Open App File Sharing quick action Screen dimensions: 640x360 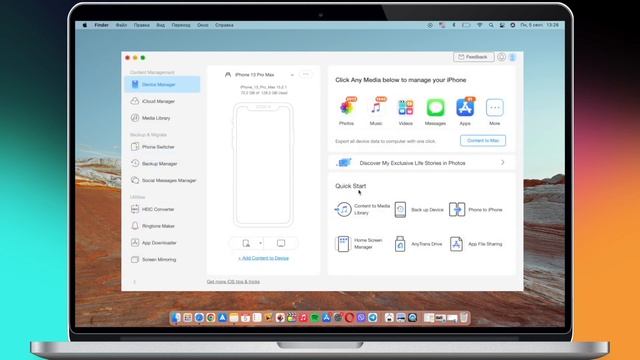click(x=476, y=244)
